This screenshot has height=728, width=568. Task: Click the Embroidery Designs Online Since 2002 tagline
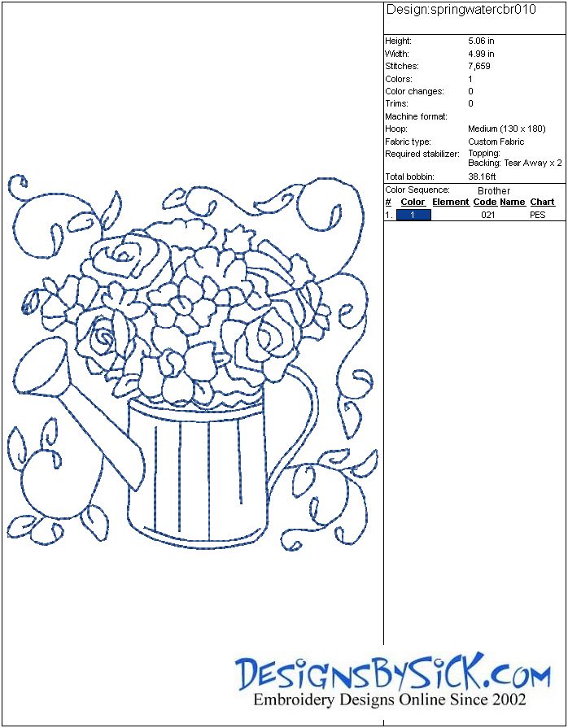coord(390,700)
